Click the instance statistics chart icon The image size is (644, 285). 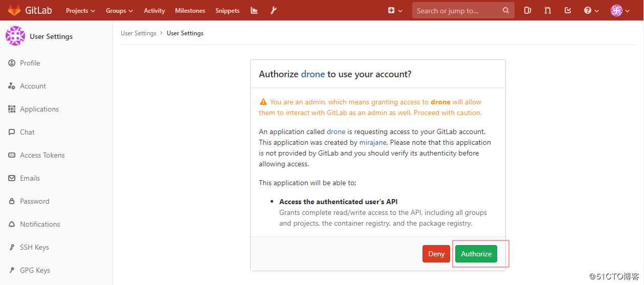[254, 10]
